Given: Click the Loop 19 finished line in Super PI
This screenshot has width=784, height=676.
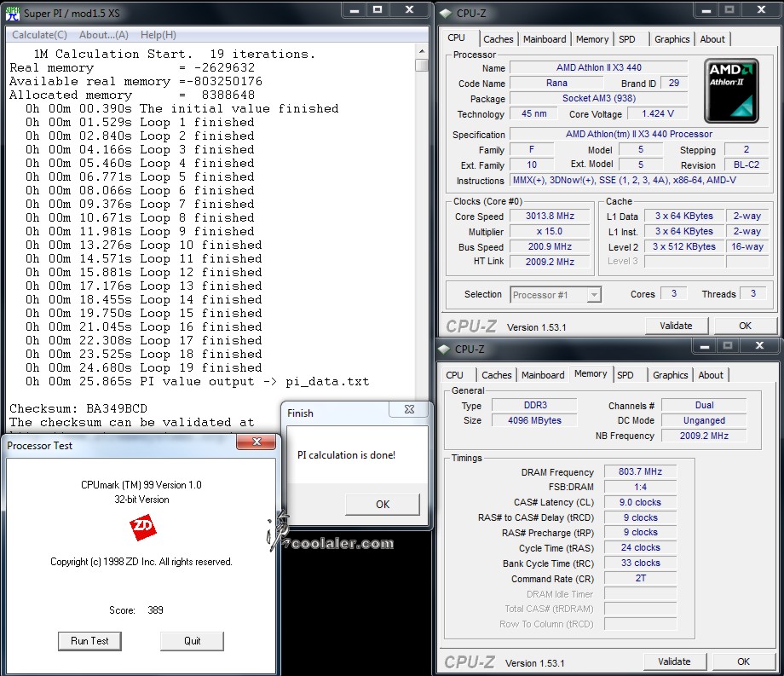Looking at the screenshot, I should 144,368.
